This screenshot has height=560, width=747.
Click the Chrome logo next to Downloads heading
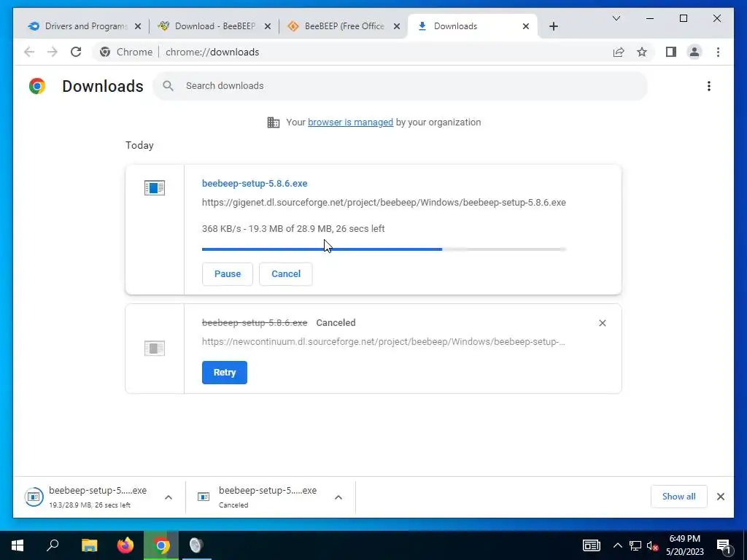tap(37, 86)
